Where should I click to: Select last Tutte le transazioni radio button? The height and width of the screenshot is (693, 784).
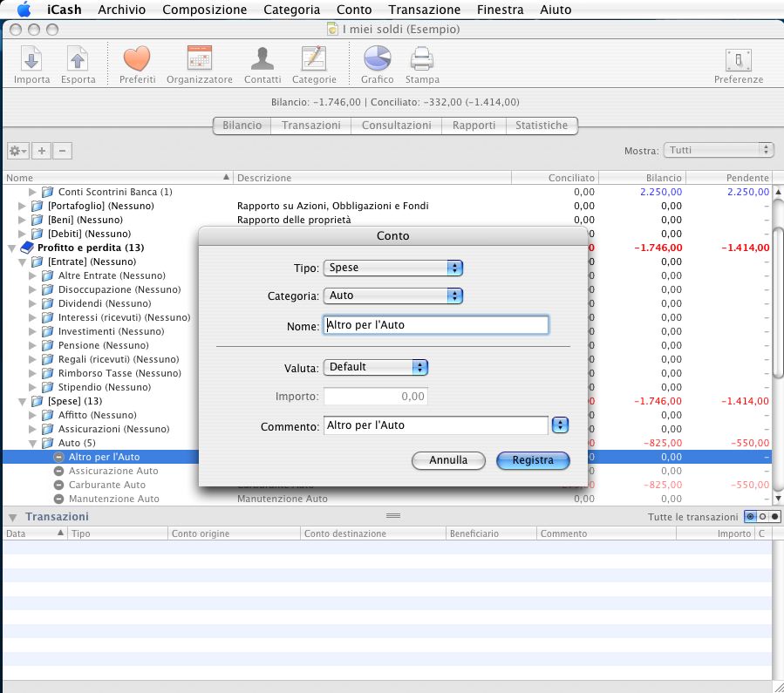[x=774, y=517]
